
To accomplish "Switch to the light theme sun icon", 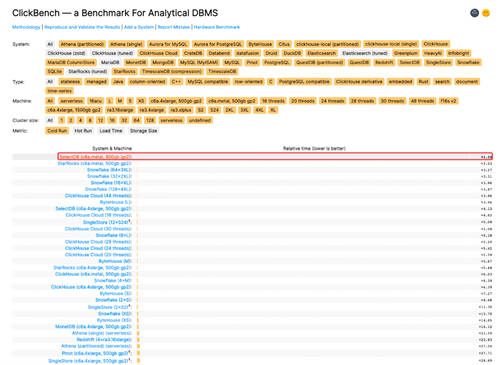I will pos(486,13).
